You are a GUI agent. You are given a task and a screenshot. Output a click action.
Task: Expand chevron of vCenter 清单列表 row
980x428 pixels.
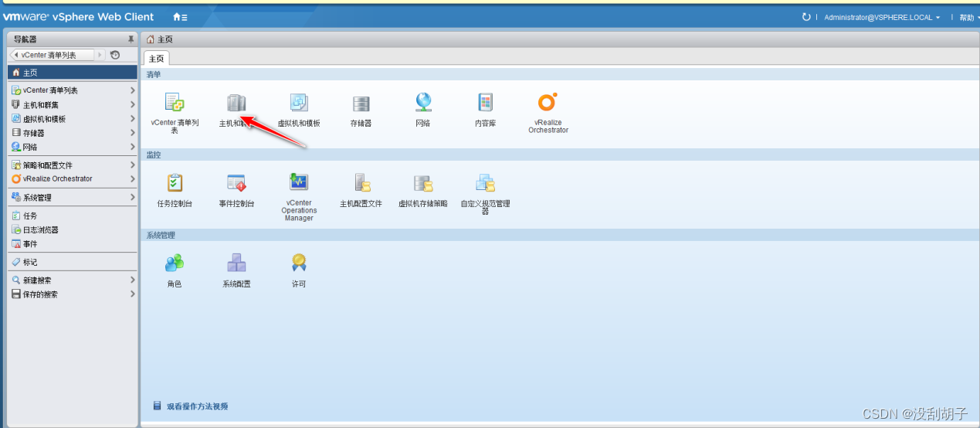tap(132, 90)
